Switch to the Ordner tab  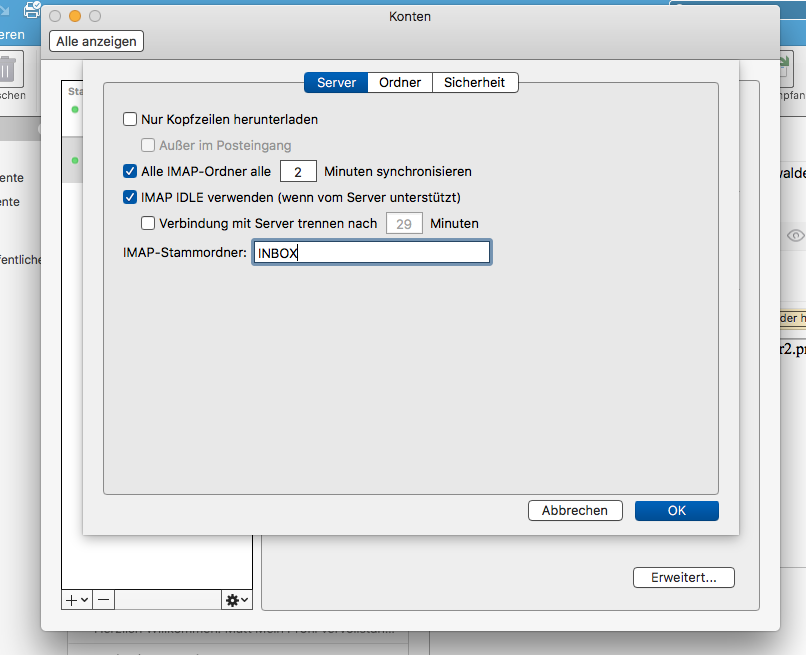(400, 83)
